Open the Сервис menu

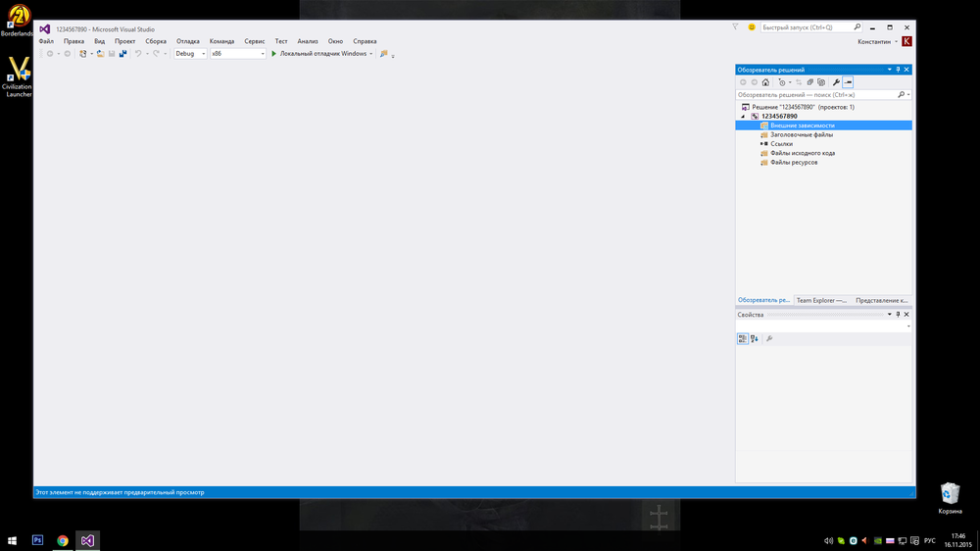pos(255,41)
